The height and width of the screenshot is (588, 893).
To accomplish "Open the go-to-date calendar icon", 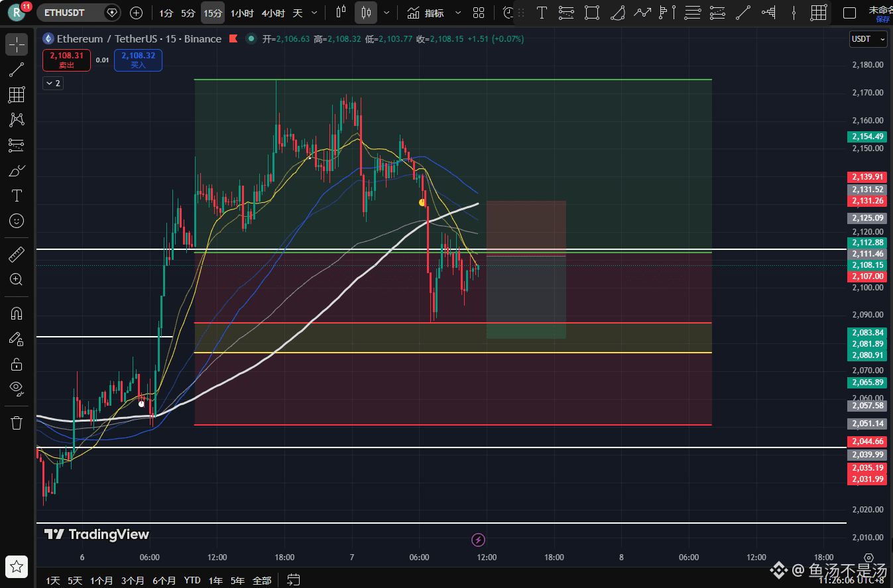I will [294, 581].
